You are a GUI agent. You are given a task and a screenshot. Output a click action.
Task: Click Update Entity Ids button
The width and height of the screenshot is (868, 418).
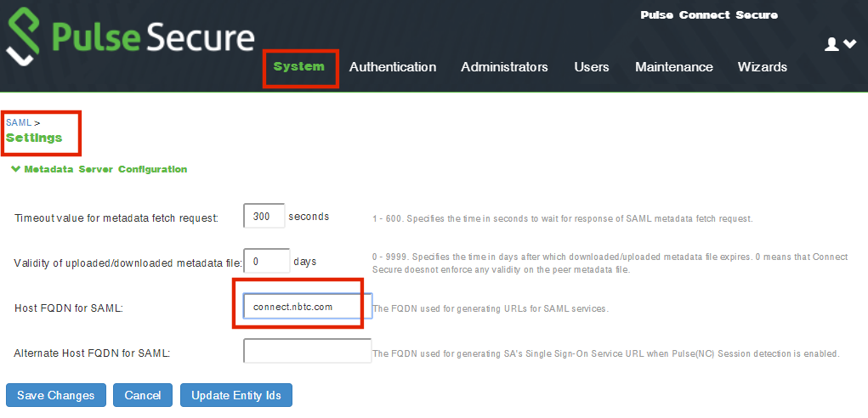(236, 395)
